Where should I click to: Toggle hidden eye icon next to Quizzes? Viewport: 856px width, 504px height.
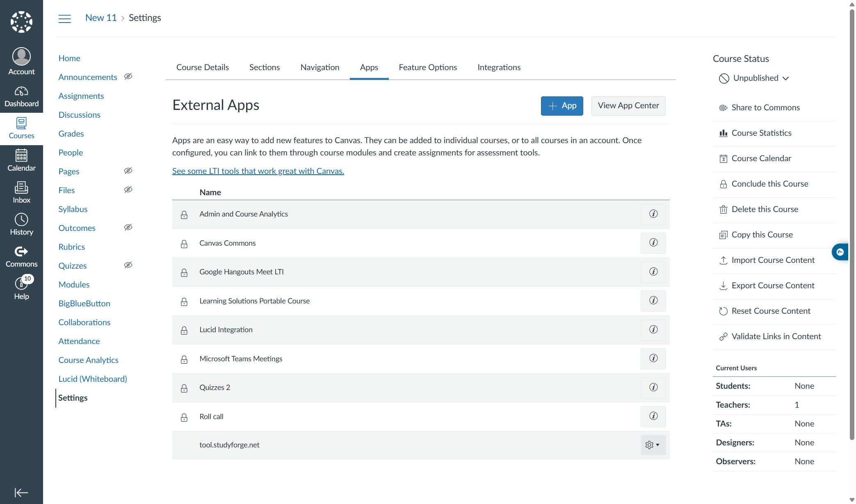coord(128,265)
